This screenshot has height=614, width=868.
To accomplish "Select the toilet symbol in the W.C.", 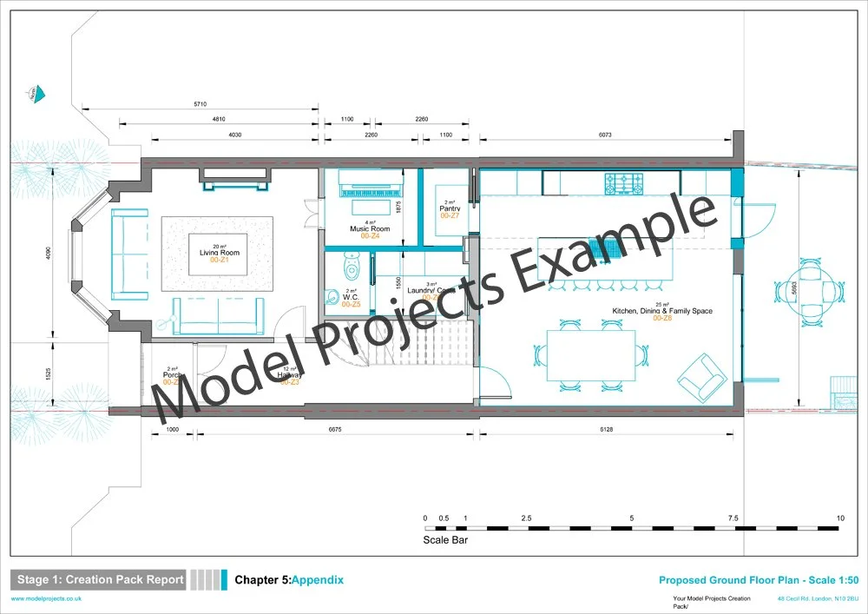I will click(x=351, y=266).
